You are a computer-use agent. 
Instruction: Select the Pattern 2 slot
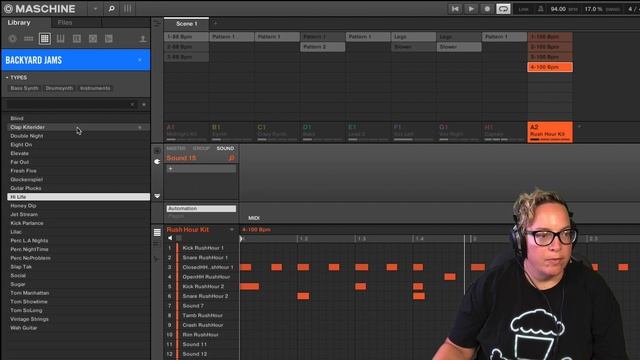pyautogui.click(x=323, y=47)
